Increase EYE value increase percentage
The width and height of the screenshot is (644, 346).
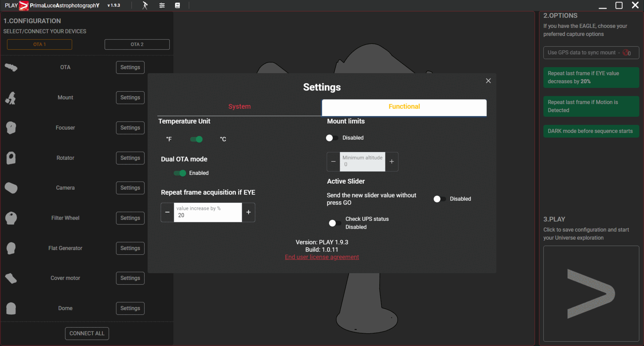(x=249, y=212)
